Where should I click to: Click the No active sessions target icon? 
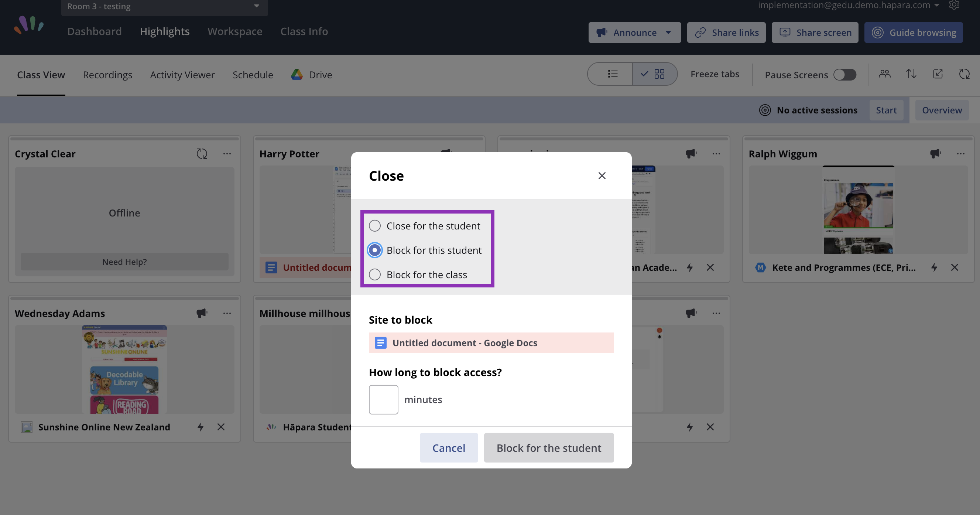[x=765, y=110]
